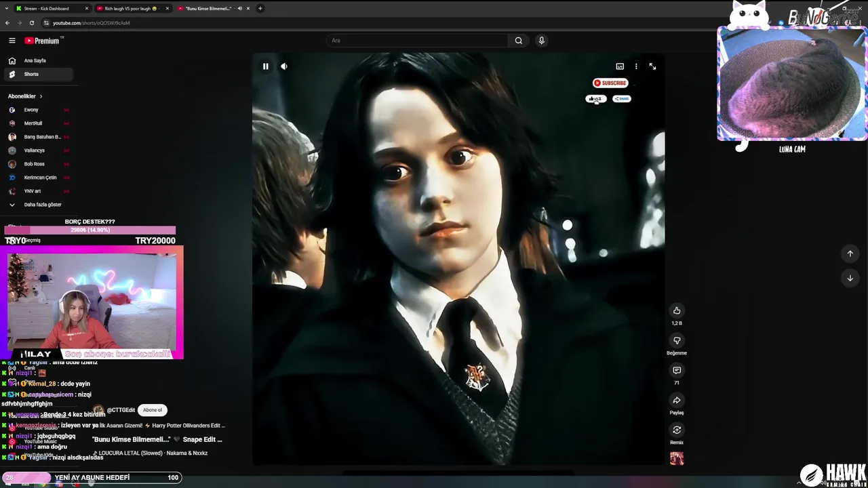Open the Short's three-dot more menu
Viewport: 868px width, 488px height.
[x=636, y=66]
